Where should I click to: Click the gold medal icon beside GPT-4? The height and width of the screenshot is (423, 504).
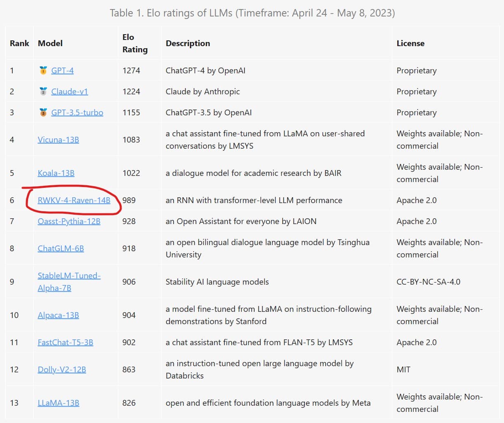[43, 70]
